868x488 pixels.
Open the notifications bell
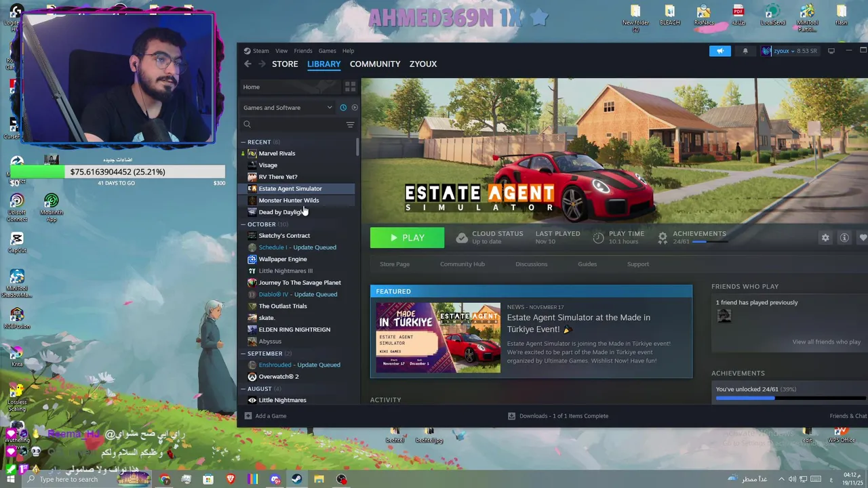[745, 51]
